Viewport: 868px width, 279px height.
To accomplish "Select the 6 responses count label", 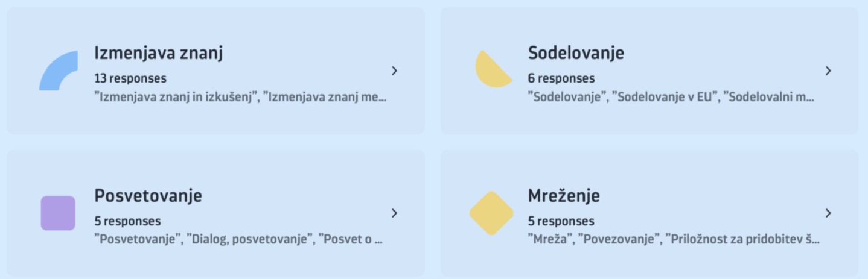I will click(561, 78).
